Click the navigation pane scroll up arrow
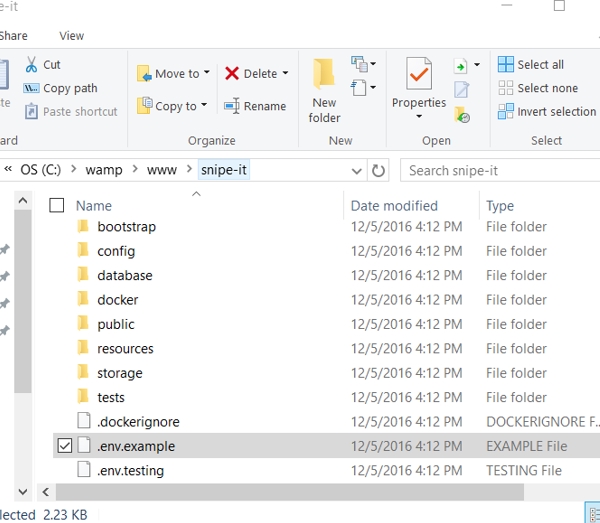Image resolution: width=600 pixels, height=523 pixels. pyautogui.click(x=23, y=200)
